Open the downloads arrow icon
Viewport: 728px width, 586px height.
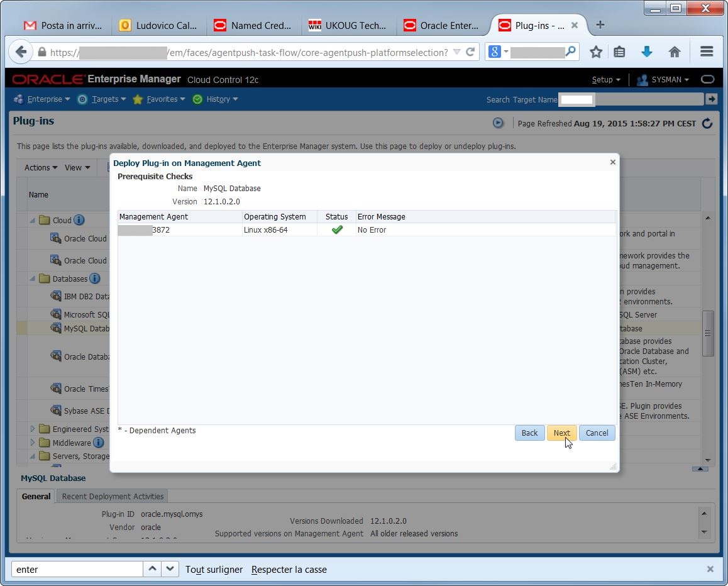pyautogui.click(x=647, y=52)
